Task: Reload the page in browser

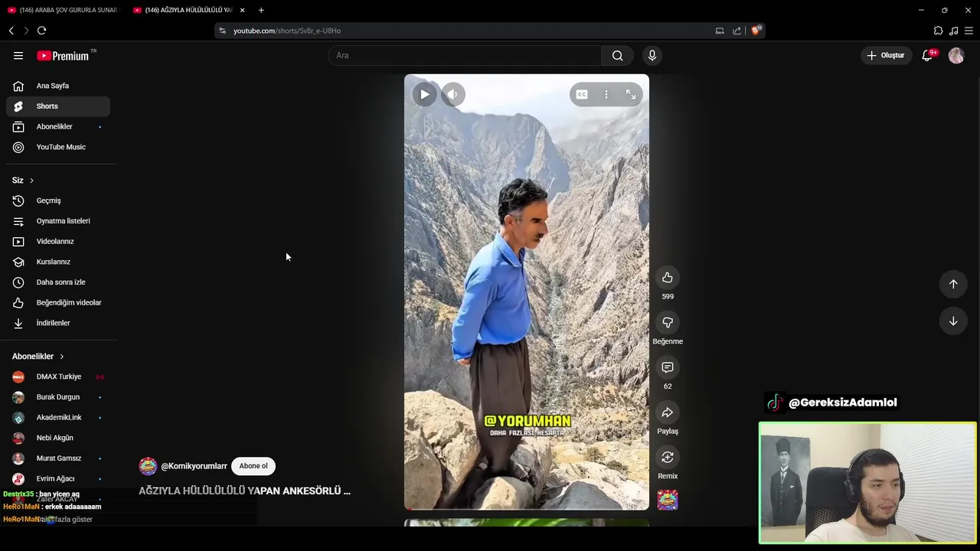Action: 41,31
